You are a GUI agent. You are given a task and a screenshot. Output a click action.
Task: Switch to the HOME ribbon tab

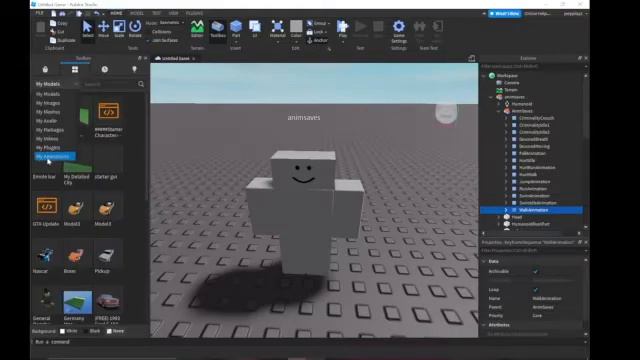(x=116, y=13)
